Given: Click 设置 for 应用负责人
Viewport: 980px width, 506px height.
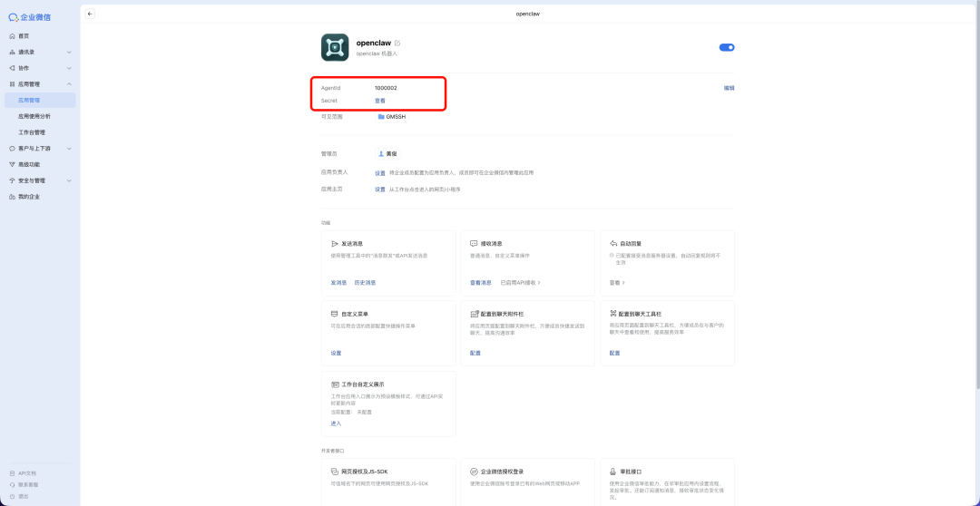Looking at the screenshot, I should 380,172.
